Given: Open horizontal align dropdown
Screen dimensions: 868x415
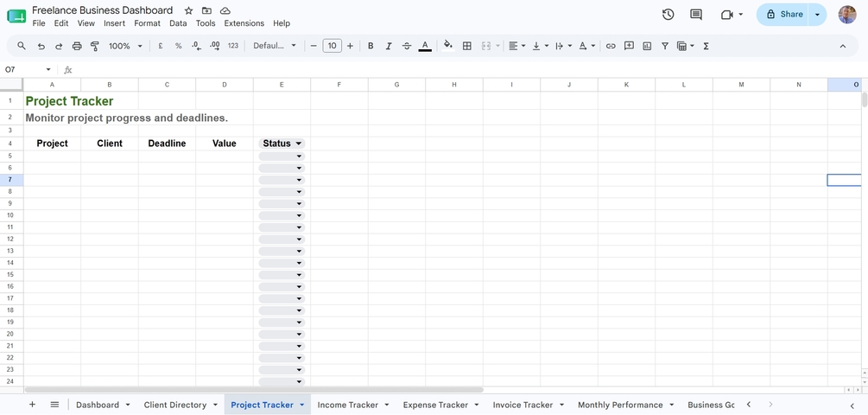Looking at the screenshot, I should tap(517, 46).
